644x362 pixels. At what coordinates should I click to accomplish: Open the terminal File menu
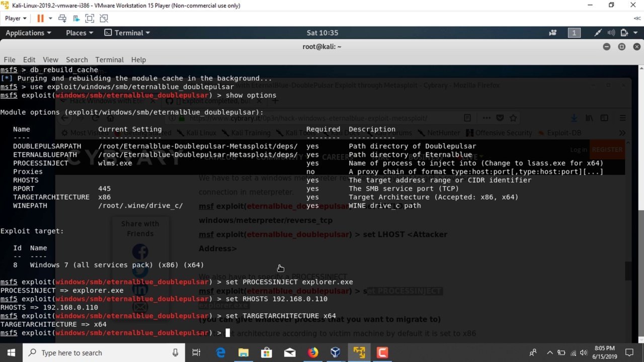pos(10,59)
